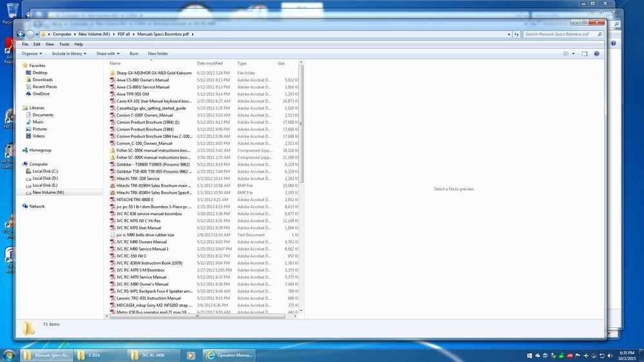Select JVC RC-838W Instruction Book (1979)
The width and height of the screenshot is (644, 362).
point(150,263)
